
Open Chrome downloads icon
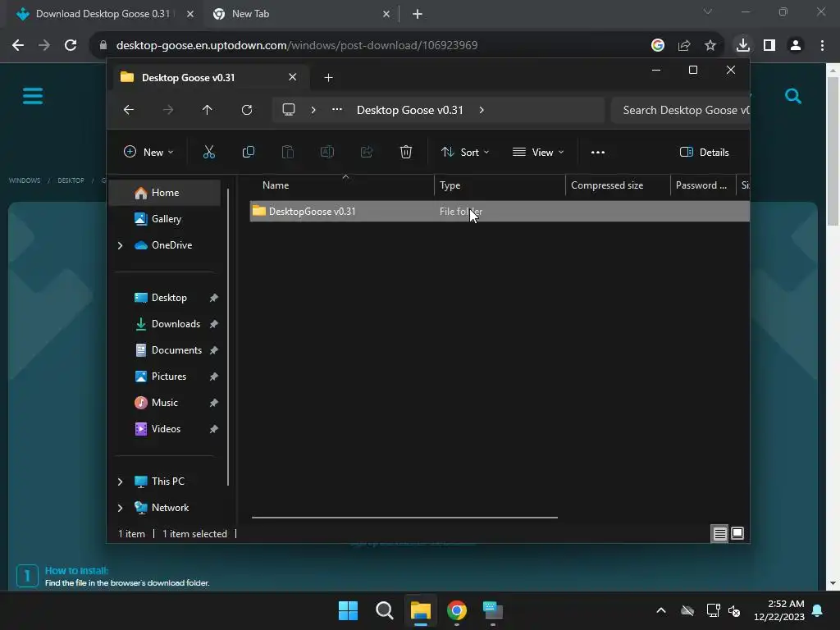[742, 45]
